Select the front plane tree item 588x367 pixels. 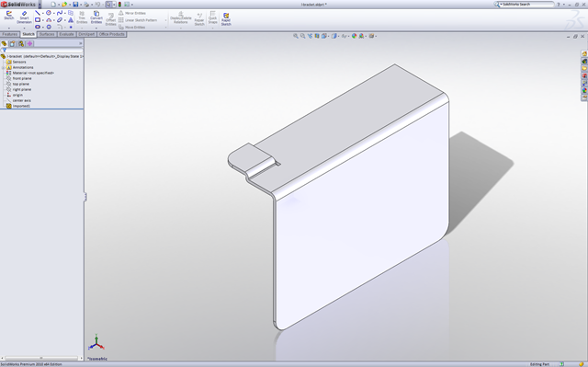pos(22,78)
